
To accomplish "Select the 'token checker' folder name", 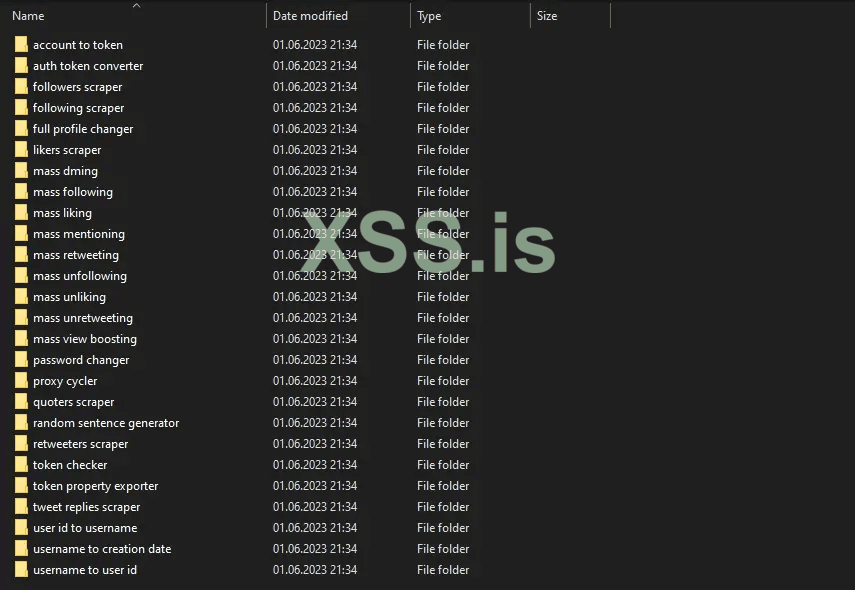I will pyautogui.click(x=70, y=465).
